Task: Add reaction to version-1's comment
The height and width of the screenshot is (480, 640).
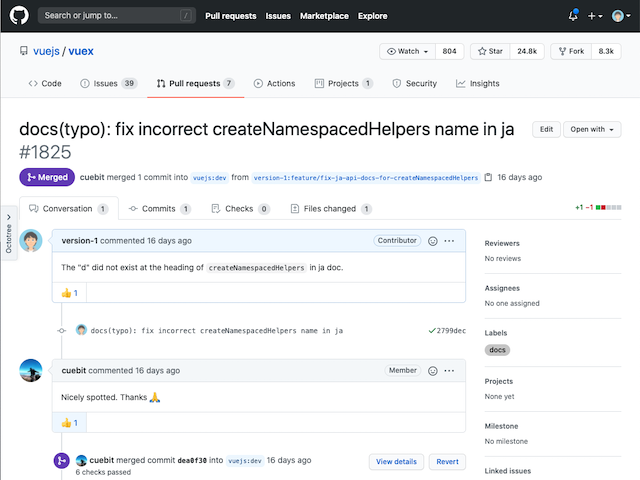Action: (x=433, y=241)
